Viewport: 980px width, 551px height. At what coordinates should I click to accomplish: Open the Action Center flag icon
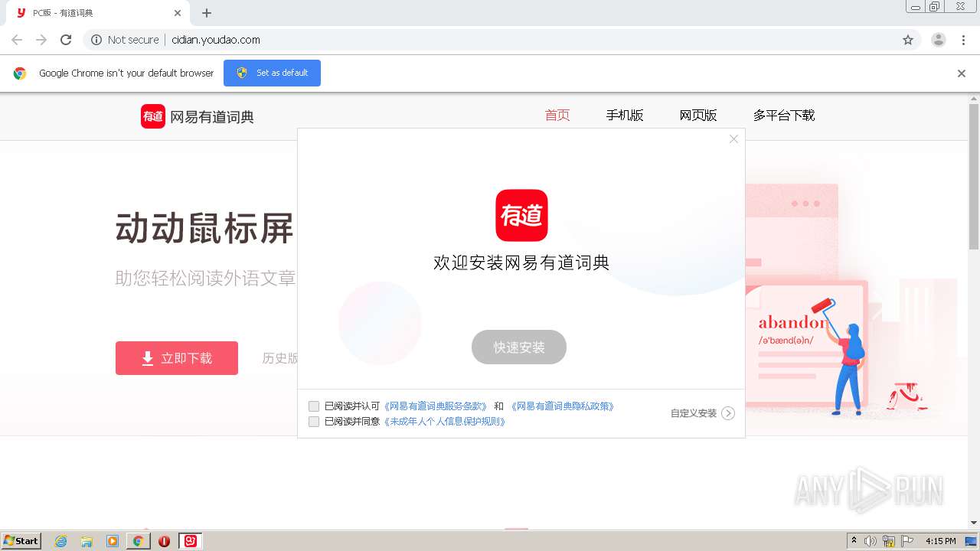pyautogui.click(x=907, y=541)
